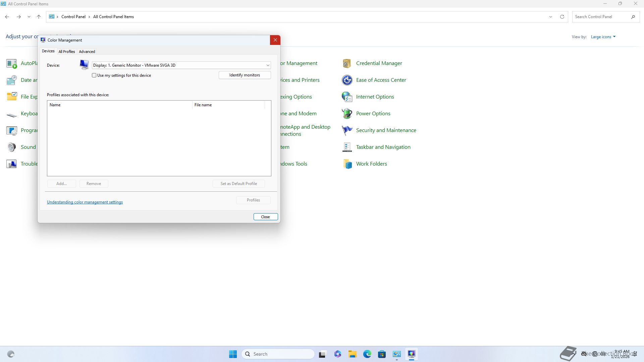Expand the Device display dropdown

268,65
